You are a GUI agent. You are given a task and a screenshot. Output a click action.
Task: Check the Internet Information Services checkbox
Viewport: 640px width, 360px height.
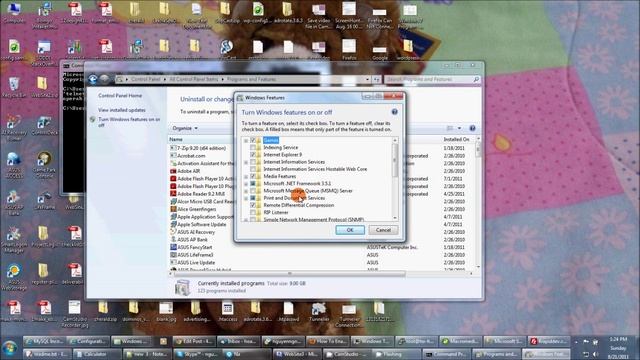point(253,162)
